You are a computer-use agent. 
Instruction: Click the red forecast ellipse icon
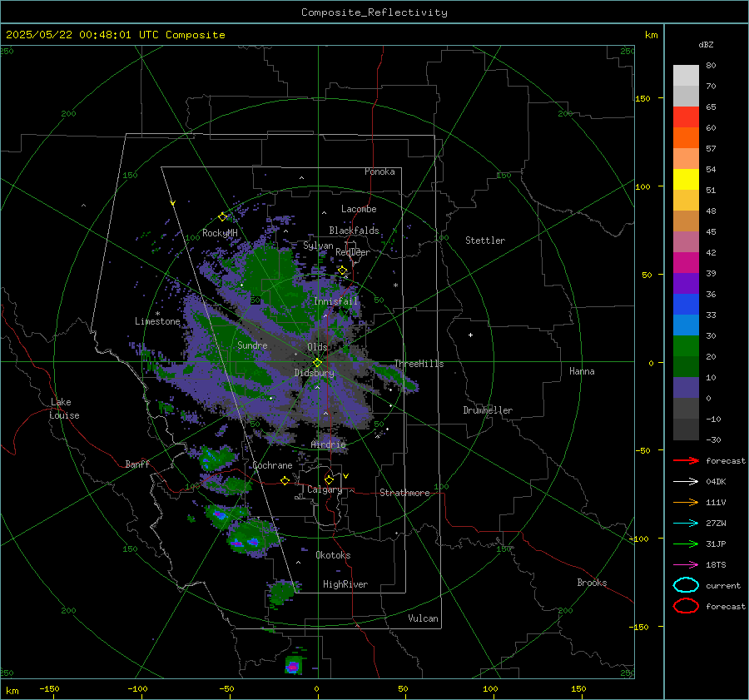tap(686, 606)
